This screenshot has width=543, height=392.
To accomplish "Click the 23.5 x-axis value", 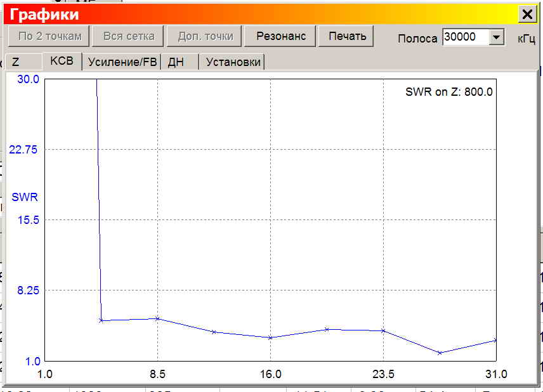I will point(383,374).
